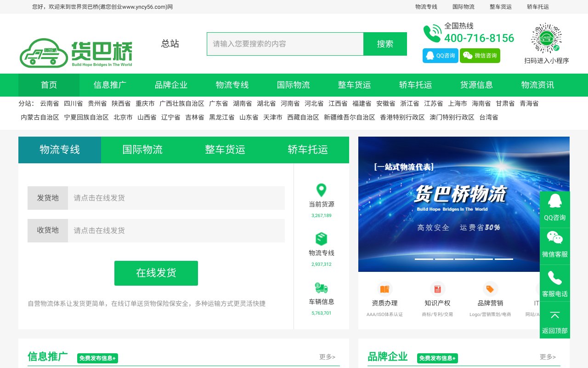Click the QQ咨询 icon beside the hotline number
Image resolution: width=588 pixels, height=368 pixels.
click(430, 55)
